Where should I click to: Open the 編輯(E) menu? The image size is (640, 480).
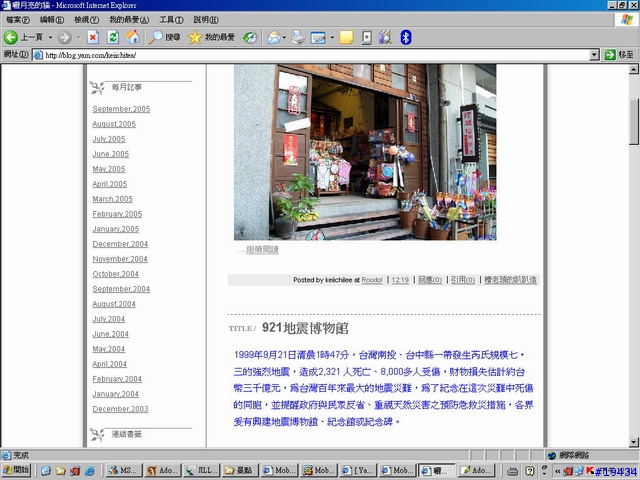[x=52, y=20]
